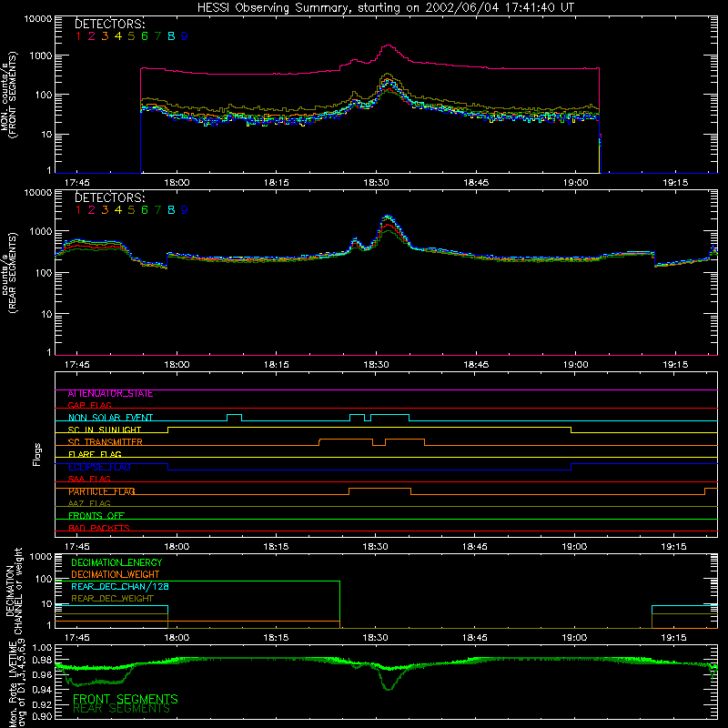This screenshot has width=728, height=728.
Task: Click 1.00 y-axis label in livetime panel
Action: [43, 648]
